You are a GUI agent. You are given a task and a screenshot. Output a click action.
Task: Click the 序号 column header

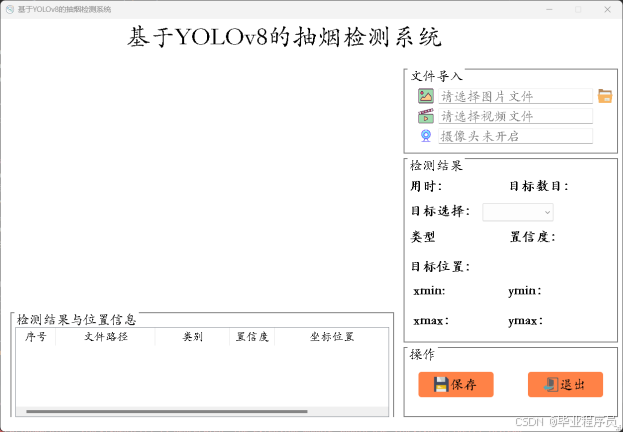[35, 337]
